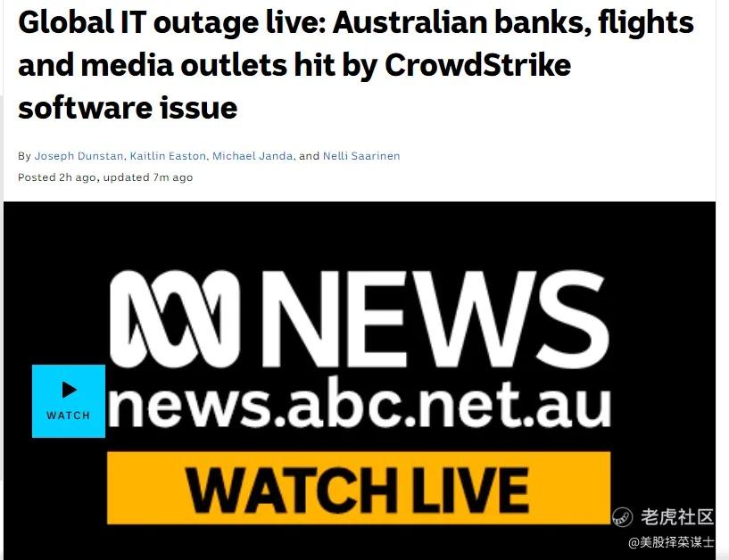Click the large NEWS logo text
Viewport: 729px width, 560px height.
[435, 319]
